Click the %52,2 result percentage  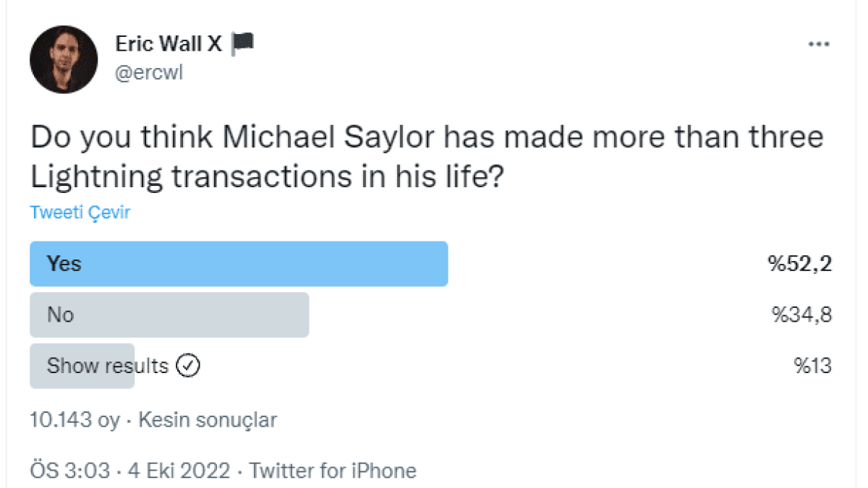pyautogui.click(x=800, y=264)
